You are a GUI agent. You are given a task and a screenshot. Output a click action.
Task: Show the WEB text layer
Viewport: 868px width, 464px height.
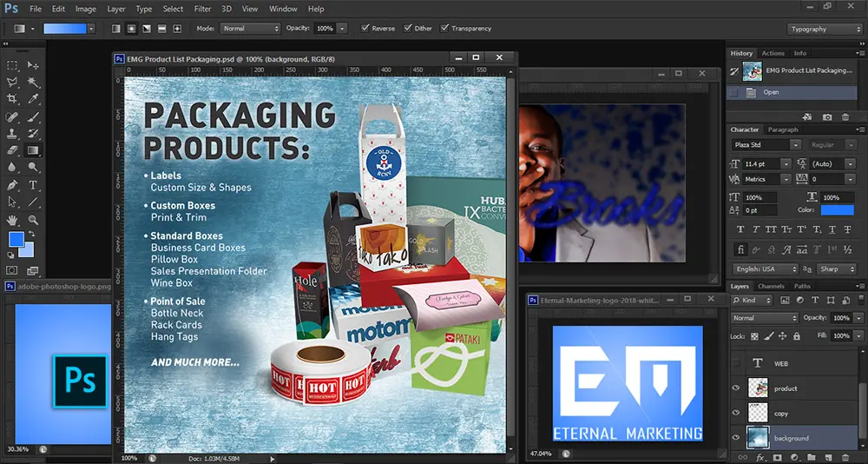(736, 363)
